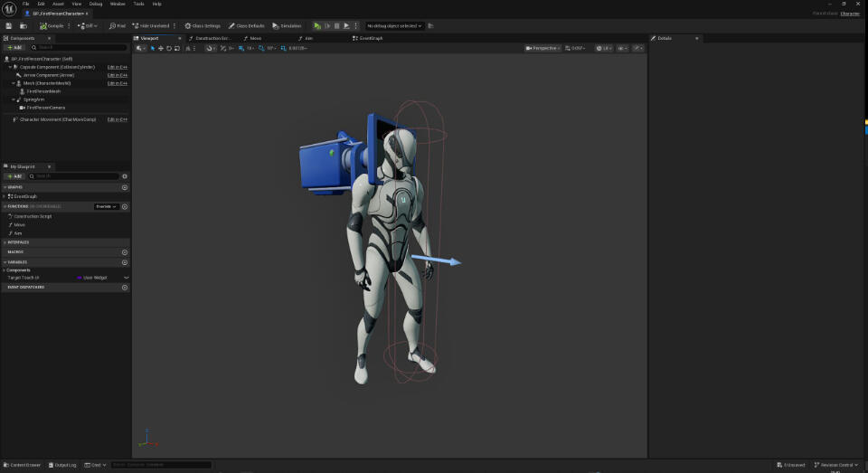Select Character Movement component
This screenshot has width=868, height=473.
pos(58,119)
